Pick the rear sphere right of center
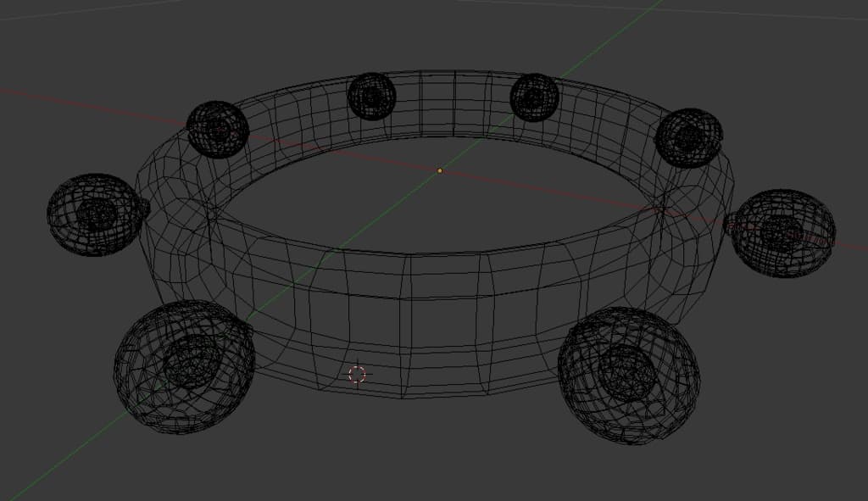The width and height of the screenshot is (868, 501). (x=533, y=97)
